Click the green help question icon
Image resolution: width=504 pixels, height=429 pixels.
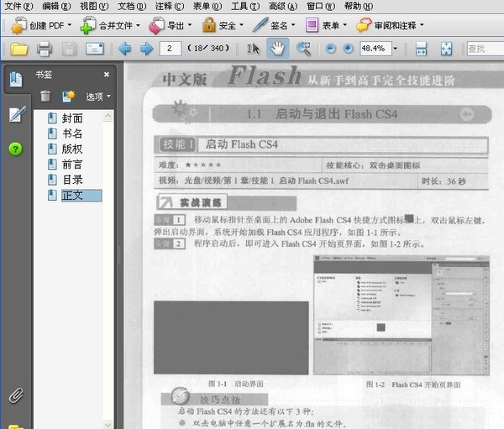[15, 149]
